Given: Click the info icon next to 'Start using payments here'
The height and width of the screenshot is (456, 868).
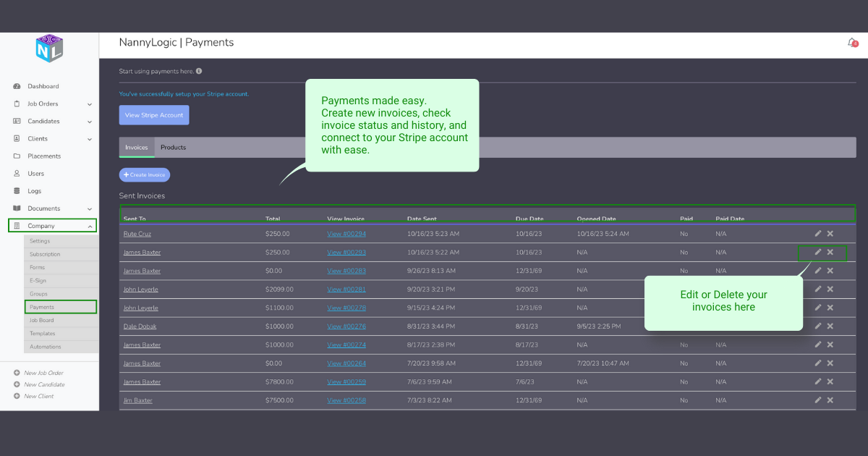Looking at the screenshot, I should pyautogui.click(x=199, y=72).
